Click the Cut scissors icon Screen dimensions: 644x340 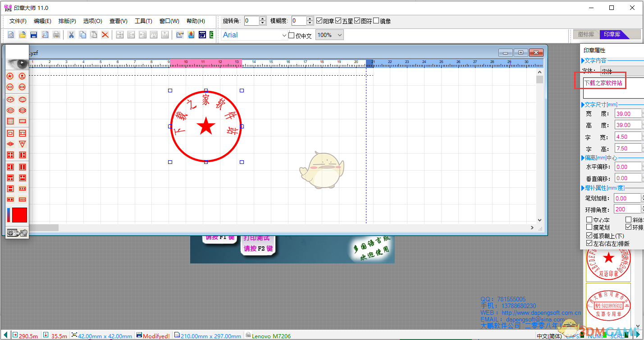[x=71, y=35]
